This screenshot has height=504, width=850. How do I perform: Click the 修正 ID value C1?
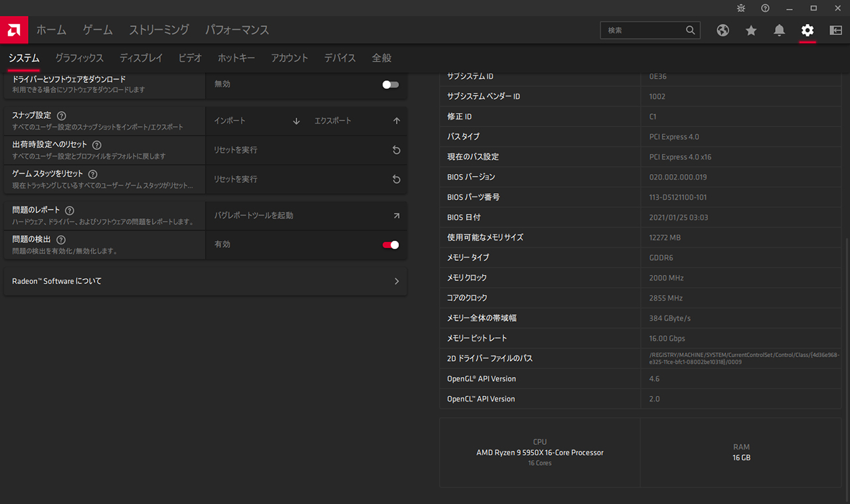click(653, 117)
